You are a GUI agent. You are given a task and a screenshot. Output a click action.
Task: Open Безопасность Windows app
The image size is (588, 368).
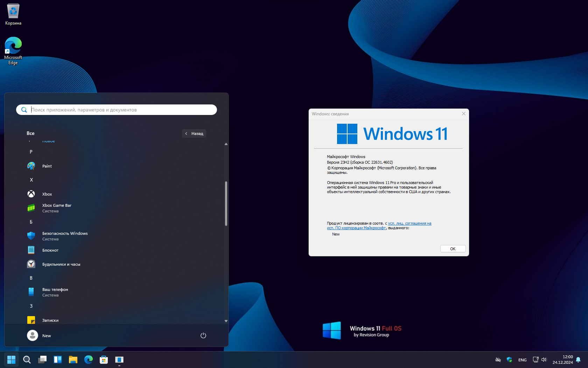(65, 236)
